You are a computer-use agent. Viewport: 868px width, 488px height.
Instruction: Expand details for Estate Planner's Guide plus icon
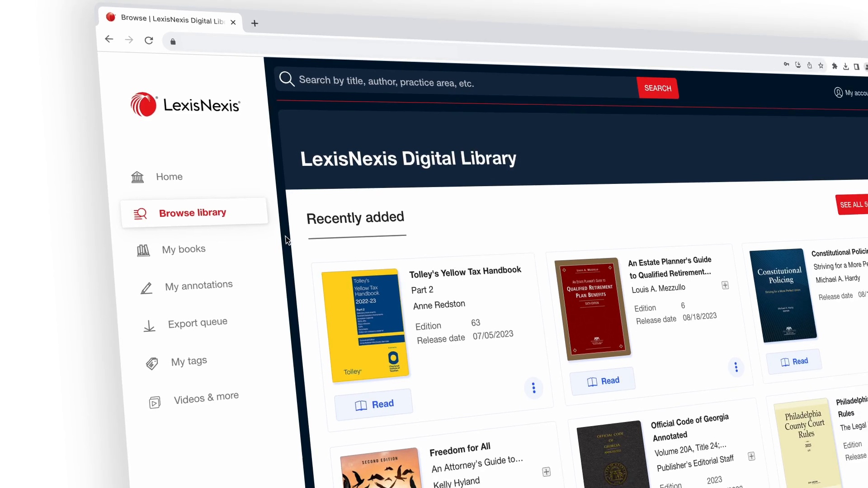[x=725, y=285]
